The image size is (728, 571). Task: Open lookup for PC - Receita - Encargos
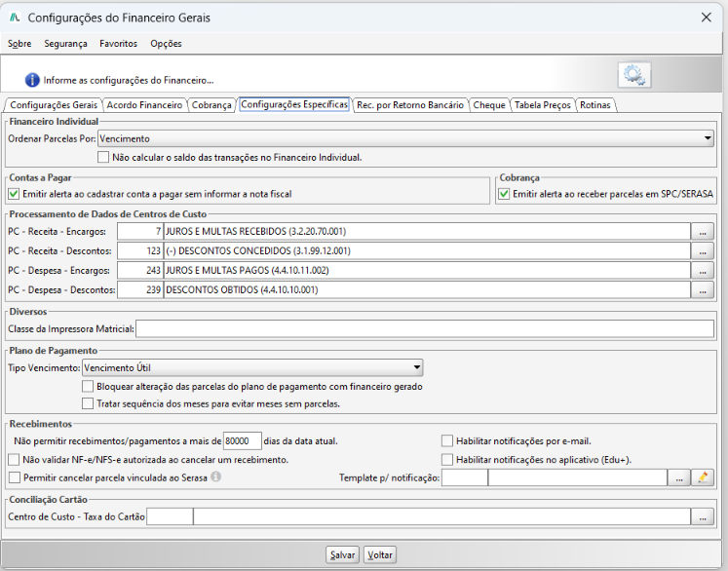[x=703, y=231]
